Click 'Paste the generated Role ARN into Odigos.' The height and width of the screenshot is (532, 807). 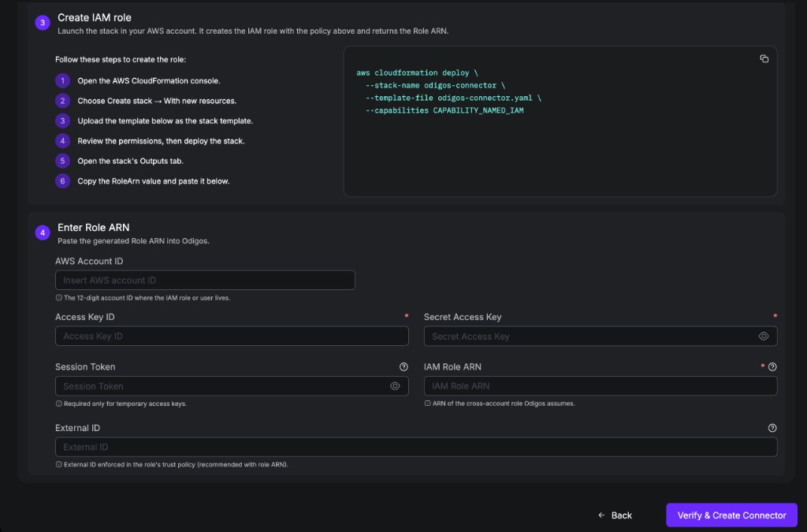133,241
